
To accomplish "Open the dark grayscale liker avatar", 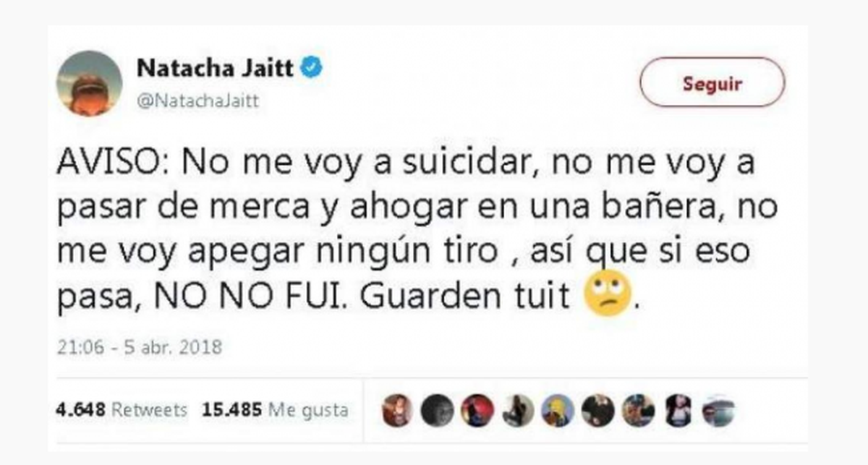I will (435, 410).
